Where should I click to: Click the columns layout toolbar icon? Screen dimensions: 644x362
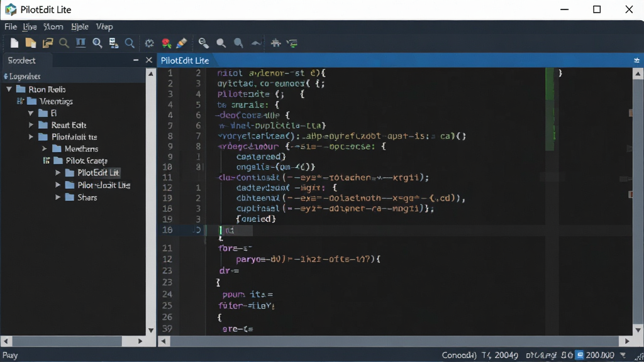point(81,43)
